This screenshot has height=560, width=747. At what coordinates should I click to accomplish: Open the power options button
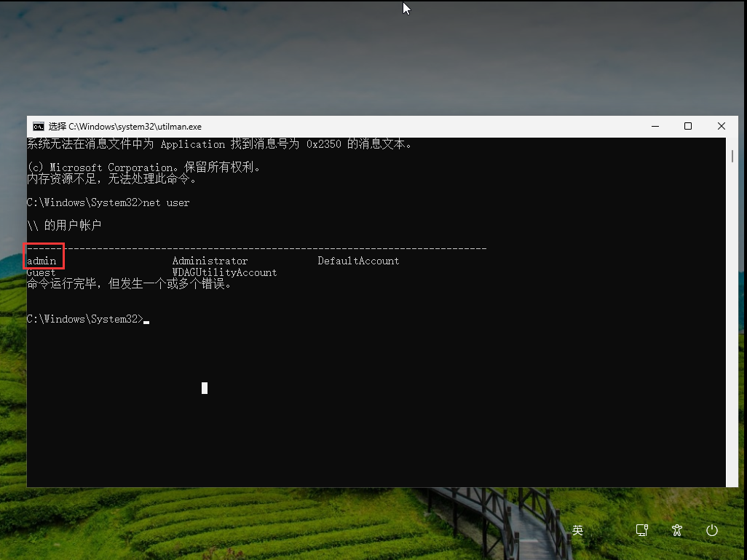point(711,530)
